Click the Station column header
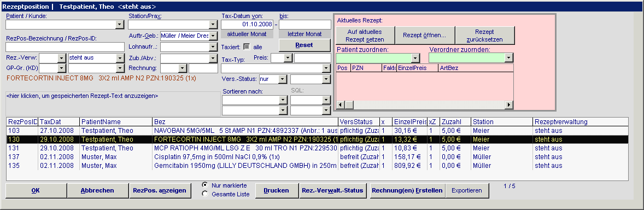Screen dimensions: 644x210 [x=502, y=121]
